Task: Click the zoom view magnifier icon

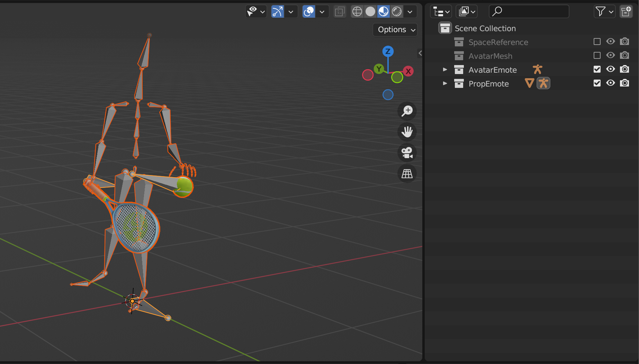Action: click(407, 111)
